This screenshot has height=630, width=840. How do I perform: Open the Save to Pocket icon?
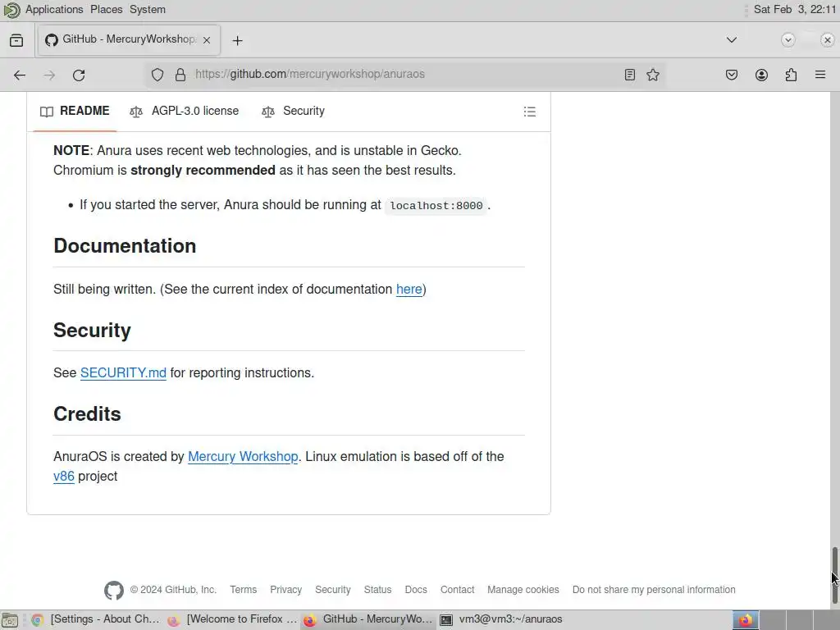tap(731, 75)
